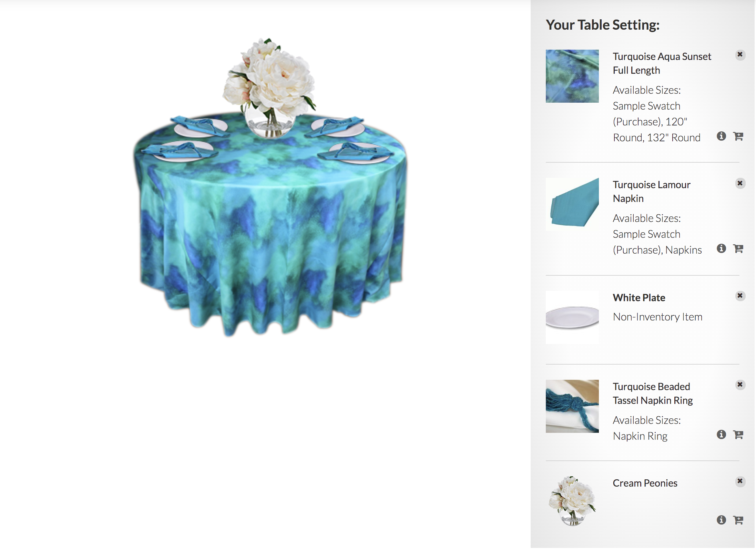This screenshot has width=756, height=550.
Task: Show info for Turquoise Lamour Napkin
Action: [721, 248]
